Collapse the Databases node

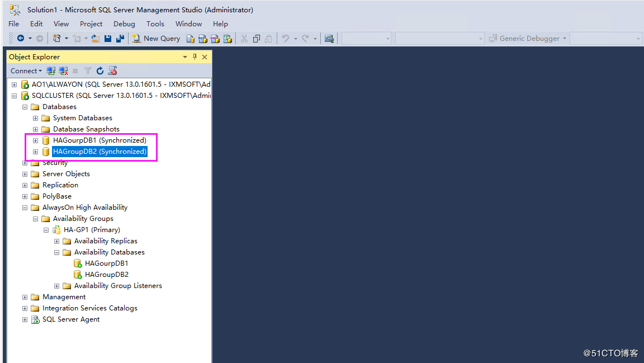[x=24, y=106]
